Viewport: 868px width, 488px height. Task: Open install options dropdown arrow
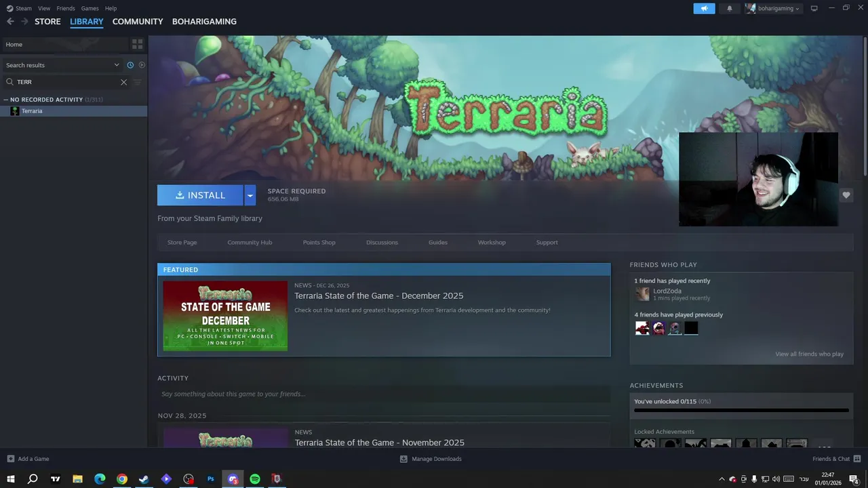250,195
